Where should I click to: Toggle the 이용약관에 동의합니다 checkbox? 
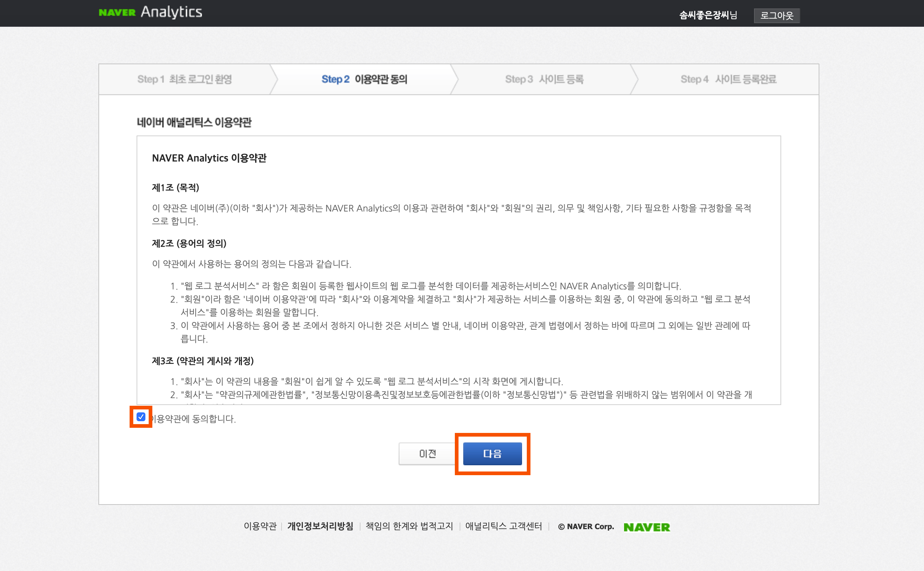(141, 417)
